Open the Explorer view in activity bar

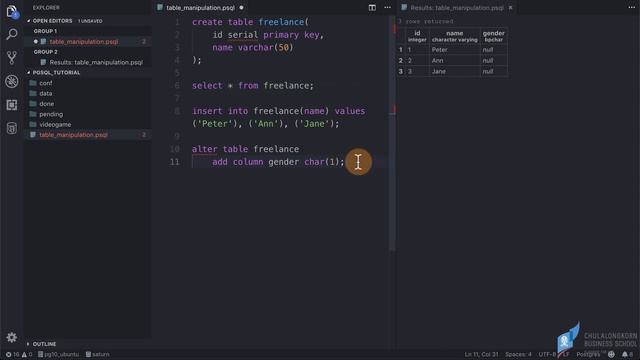click(x=12, y=12)
